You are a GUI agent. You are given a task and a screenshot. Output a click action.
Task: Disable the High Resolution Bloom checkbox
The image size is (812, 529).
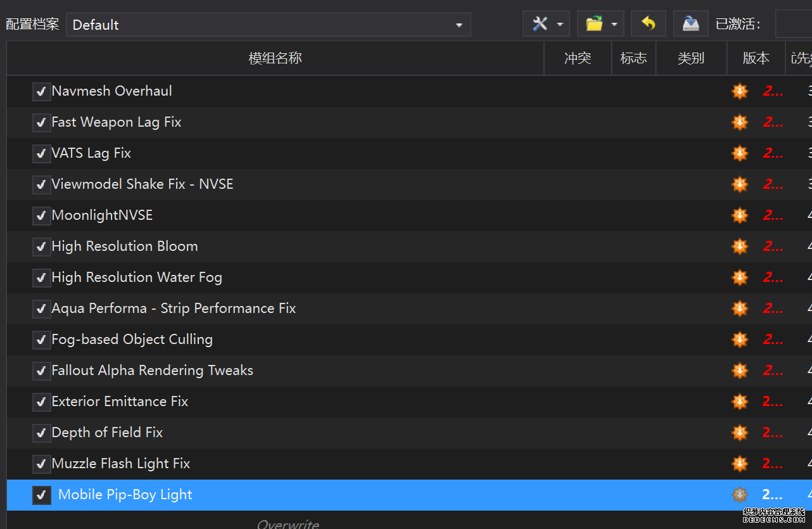coord(42,247)
